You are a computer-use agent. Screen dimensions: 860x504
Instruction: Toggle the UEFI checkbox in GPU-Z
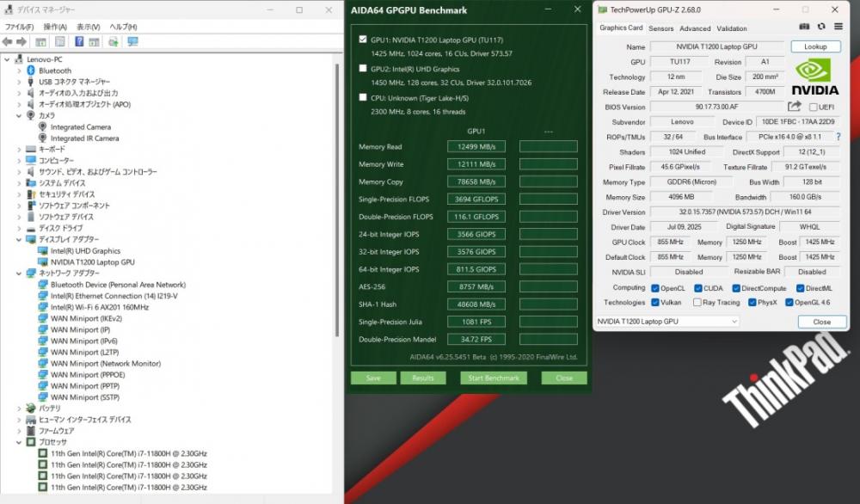(x=813, y=107)
